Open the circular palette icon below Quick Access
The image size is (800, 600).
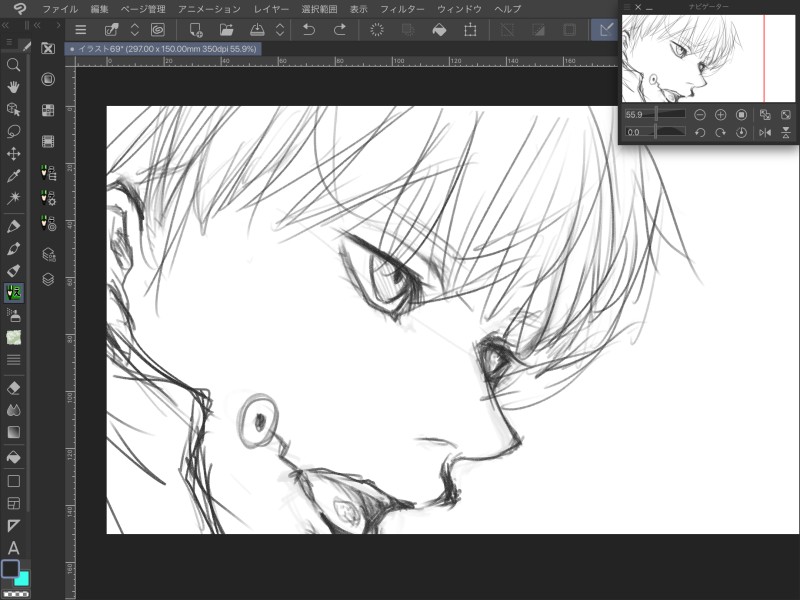(x=48, y=79)
